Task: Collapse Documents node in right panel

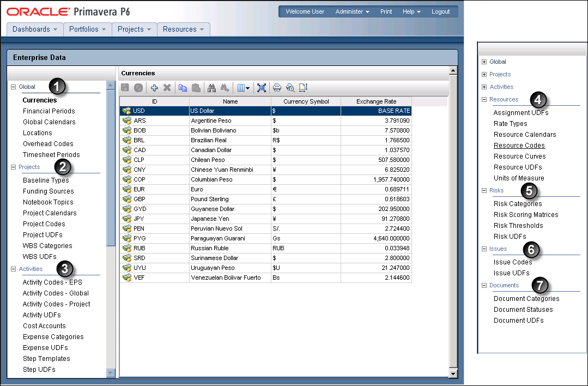Action: 484,286
